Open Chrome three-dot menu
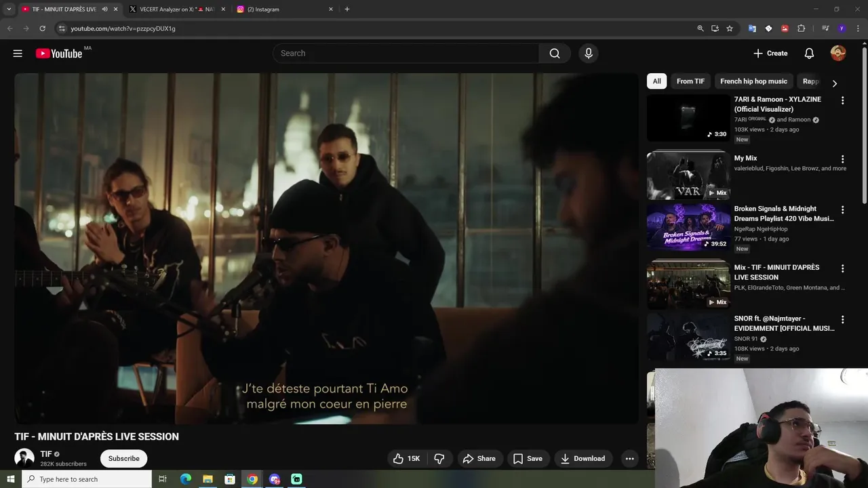 coord(859,28)
